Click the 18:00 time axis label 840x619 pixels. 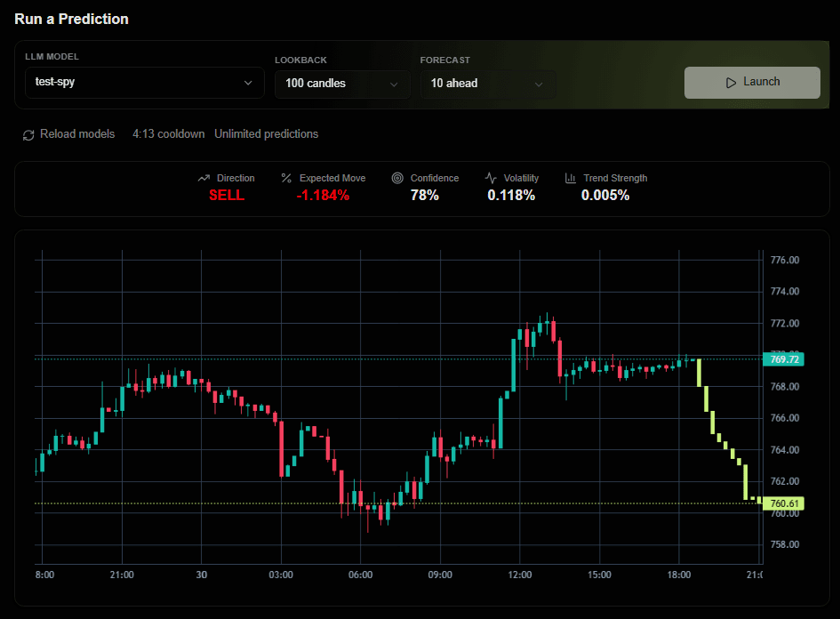[x=679, y=575]
